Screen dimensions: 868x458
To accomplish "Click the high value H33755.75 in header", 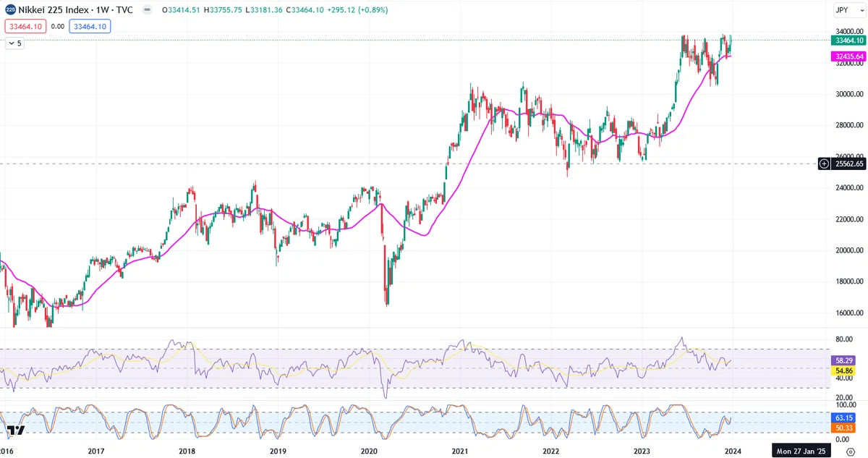I will click(x=224, y=9).
